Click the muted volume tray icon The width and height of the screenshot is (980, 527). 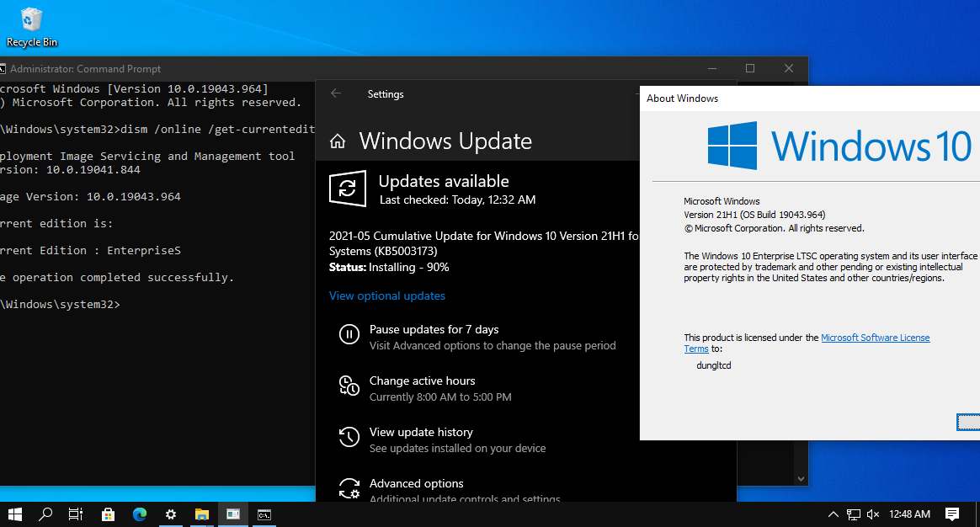click(x=873, y=514)
